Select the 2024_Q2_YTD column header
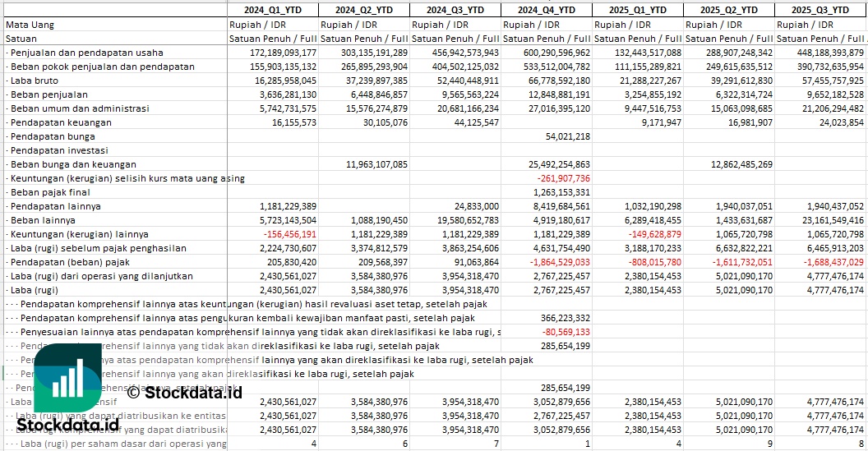The height and width of the screenshot is (451, 868). pyautogui.click(x=364, y=10)
